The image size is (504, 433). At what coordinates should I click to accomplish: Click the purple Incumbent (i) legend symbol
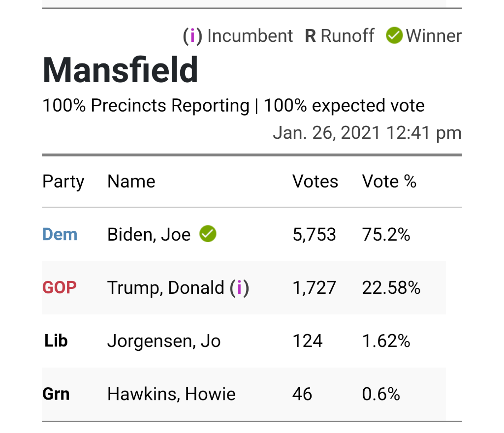[192, 36]
